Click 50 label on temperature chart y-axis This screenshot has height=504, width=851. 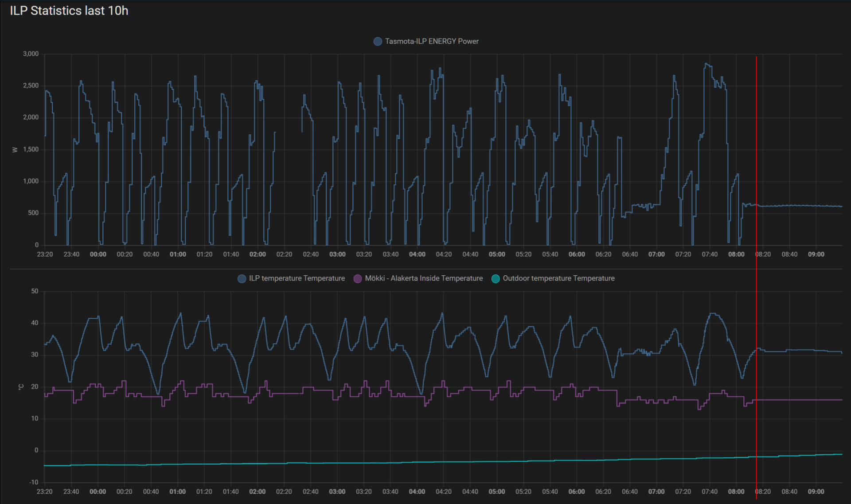click(x=35, y=291)
